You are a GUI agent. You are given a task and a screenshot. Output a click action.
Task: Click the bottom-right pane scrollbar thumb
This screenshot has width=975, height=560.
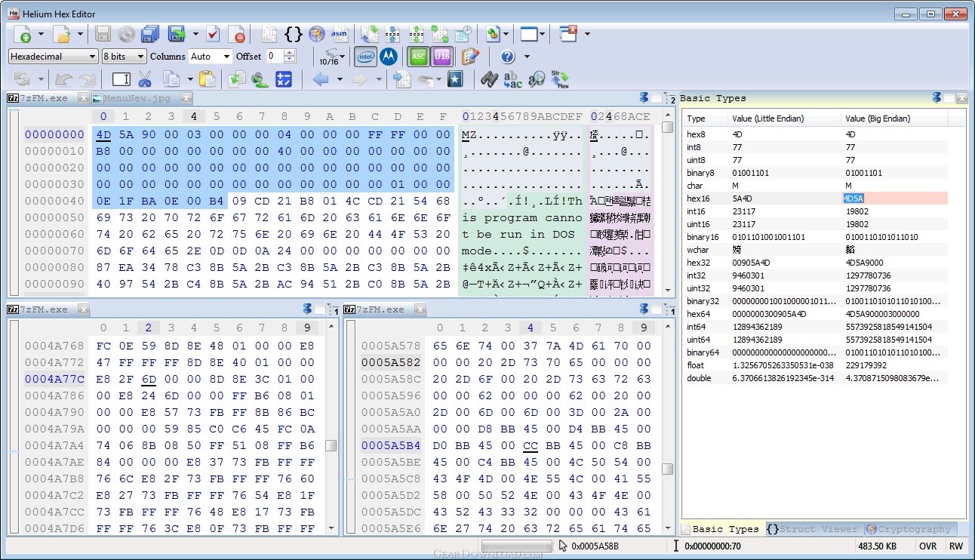click(x=667, y=469)
